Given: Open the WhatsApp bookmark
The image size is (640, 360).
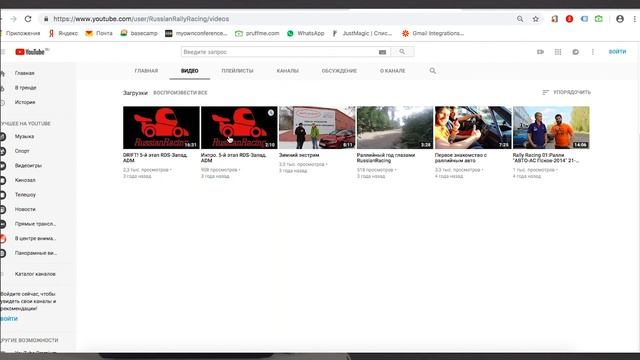Looking at the screenshot, I should tap(305, 33).
